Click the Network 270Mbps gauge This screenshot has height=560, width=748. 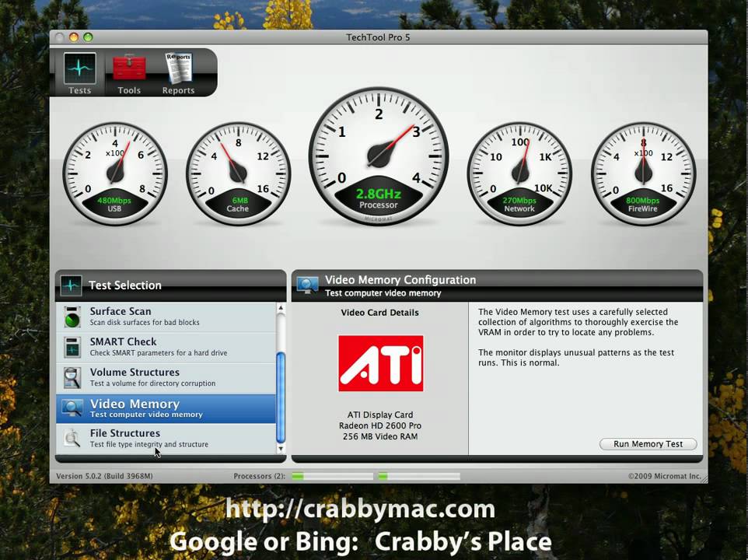pyautogui.click(x=519, y=173)
